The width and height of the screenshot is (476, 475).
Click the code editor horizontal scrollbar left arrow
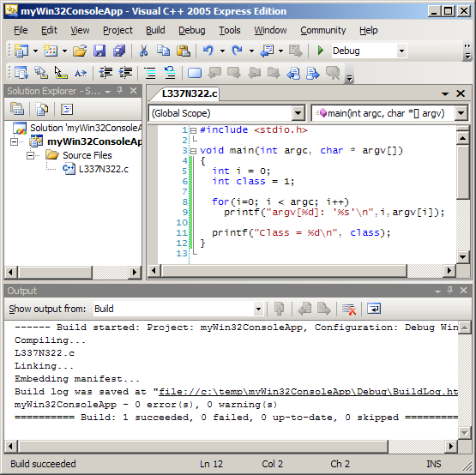[154, 270]
